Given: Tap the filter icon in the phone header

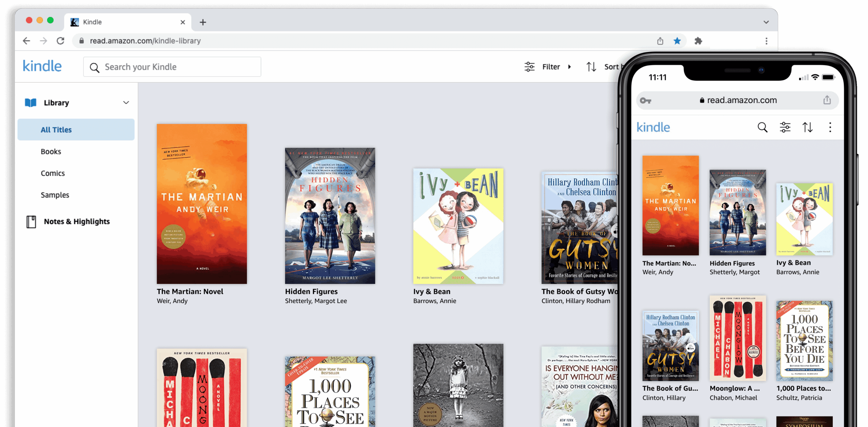Looking at the screenshot, I should click(x=785, y=127).
